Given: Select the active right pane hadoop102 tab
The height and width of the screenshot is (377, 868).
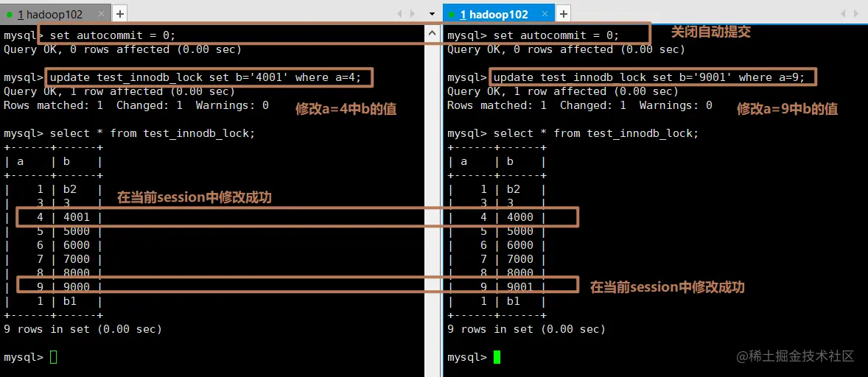Looking at the screenshot, I should [x=498, y=13].
